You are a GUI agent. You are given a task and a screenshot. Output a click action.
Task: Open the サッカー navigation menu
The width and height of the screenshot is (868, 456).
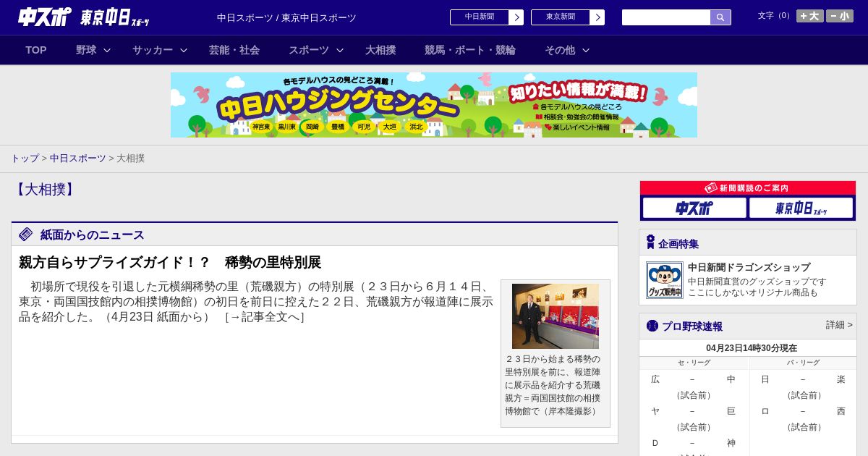153,50
